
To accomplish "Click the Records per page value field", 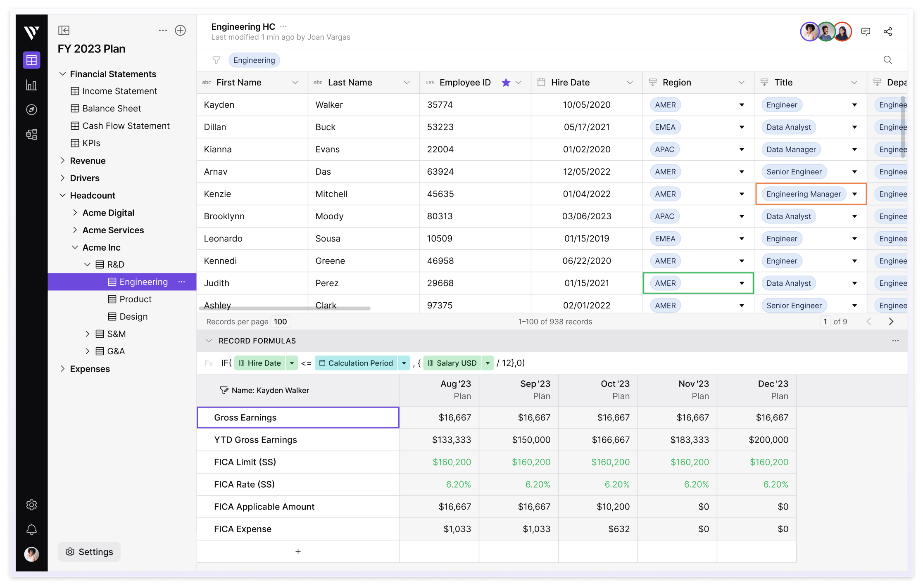I will (x=280, y=321).
